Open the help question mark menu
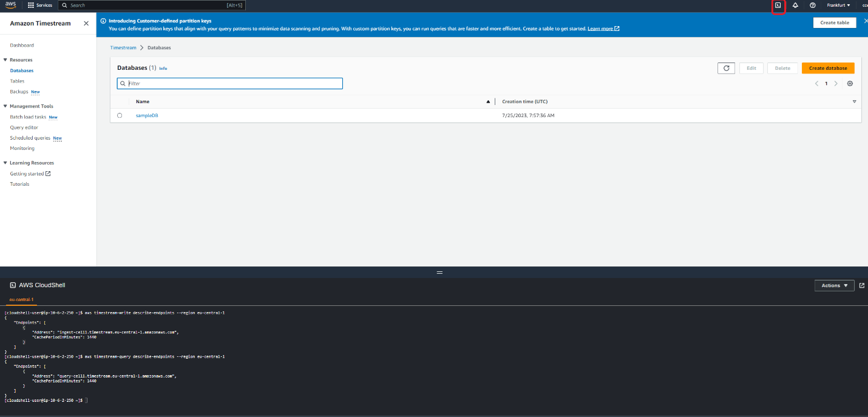868x417 pixels. [812, 5]
